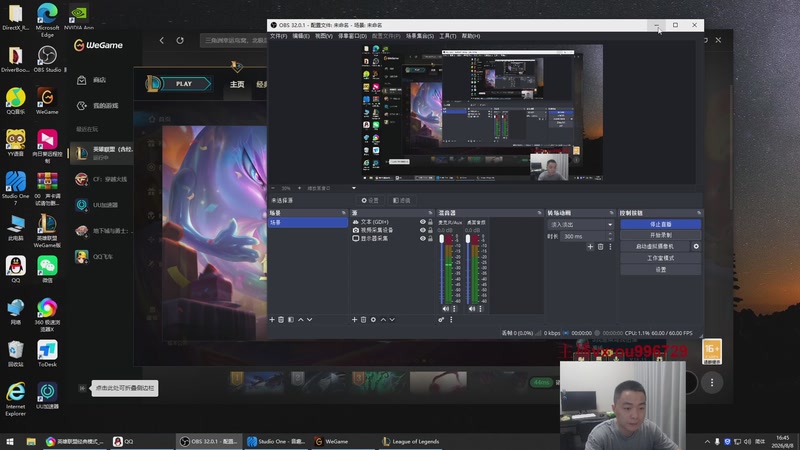The image size is (800, 450).
Task: Toggle visibility of the video capture device source
Action: (x=422, y=230)
